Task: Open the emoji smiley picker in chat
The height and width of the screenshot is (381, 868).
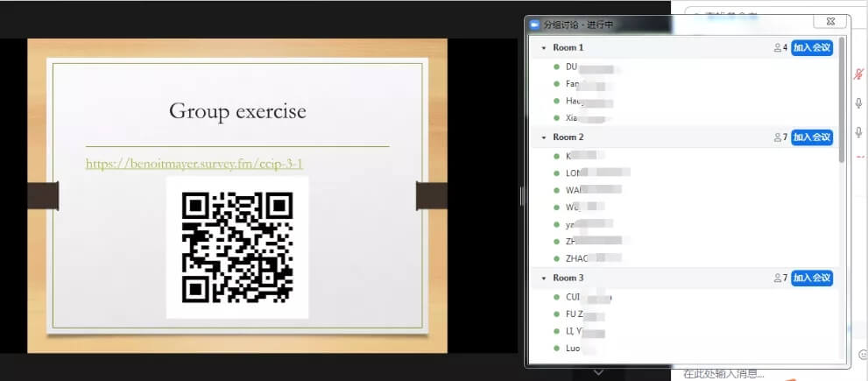Action: pyautogui.click(x=863, y=354)
